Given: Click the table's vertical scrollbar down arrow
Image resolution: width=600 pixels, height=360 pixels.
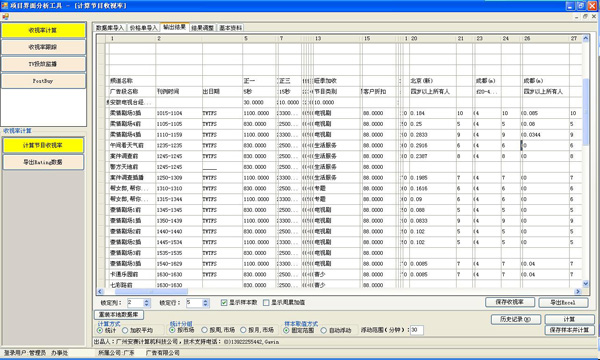Looking at the screenshot, I should pos(585,283).
